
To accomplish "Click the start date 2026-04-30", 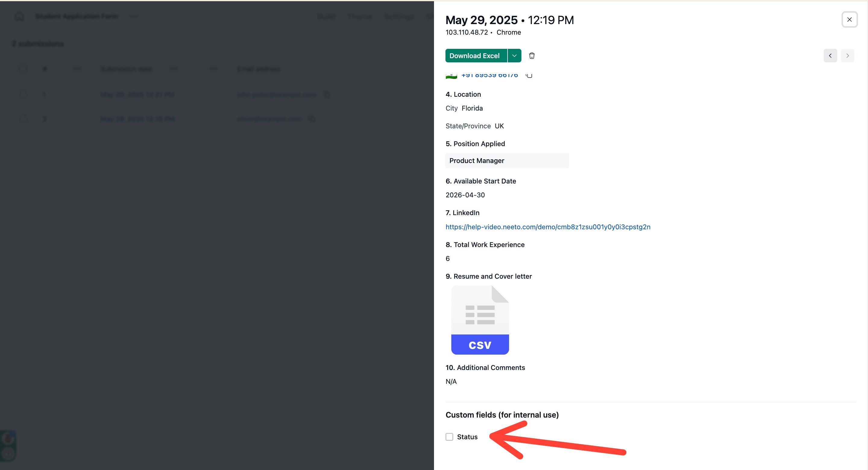I will point(465,195).
